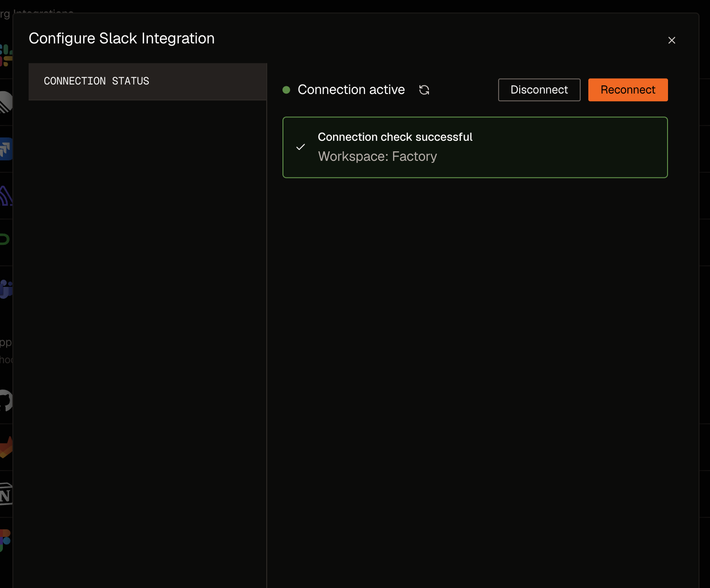
Task: Click the Disconnect button
Action: (x=539, y=90)
